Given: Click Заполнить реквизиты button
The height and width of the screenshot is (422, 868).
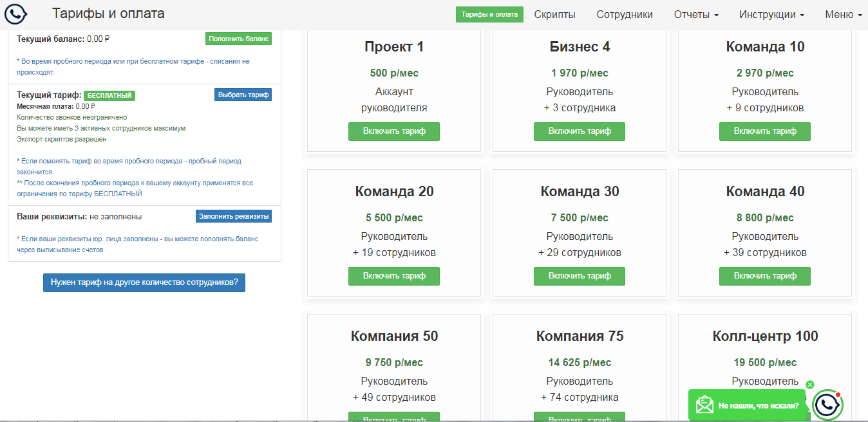Looking at the screenshot, I should click(233, 216).
